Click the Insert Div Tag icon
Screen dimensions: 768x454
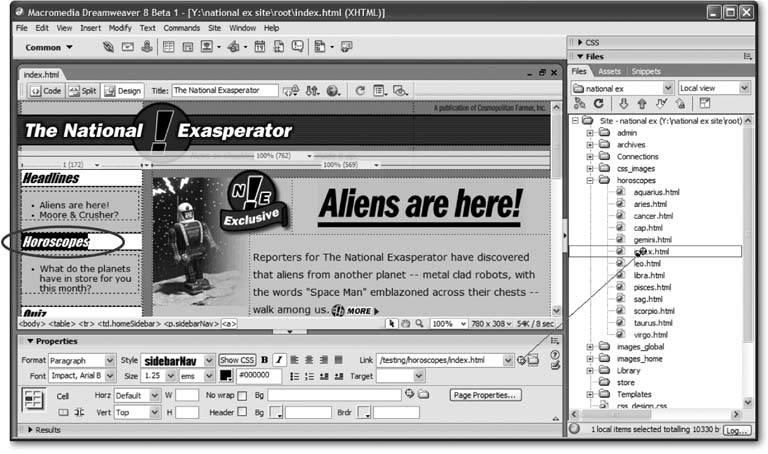(x=188, y=47)
